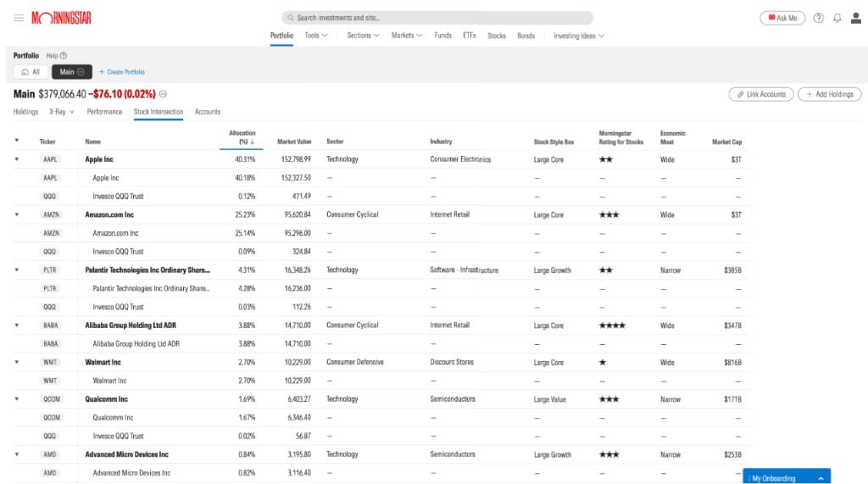The image size is (868, 484).
Task: Click the Allocation sort arrow icon
Action: pyautogui.click(x=253, y=142)
